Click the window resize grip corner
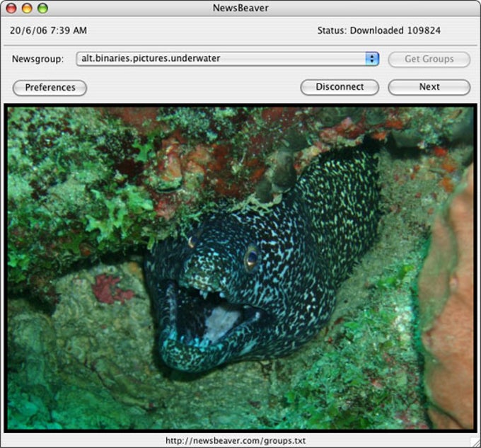Viewport: 481px width, 448px height. 475,442
